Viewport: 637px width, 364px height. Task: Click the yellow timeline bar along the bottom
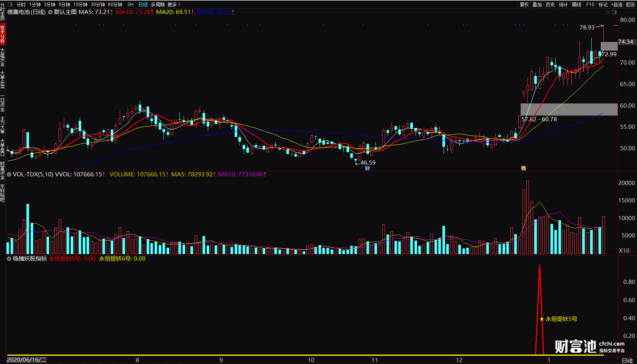coord(305,355)
